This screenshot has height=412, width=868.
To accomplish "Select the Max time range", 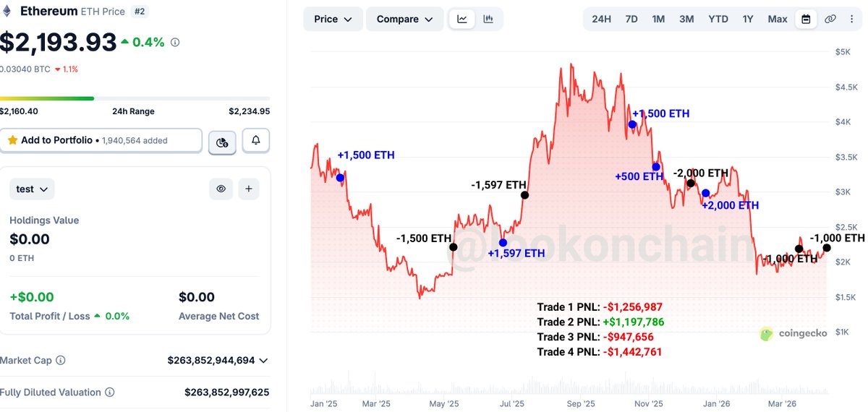I will point(778,19).
